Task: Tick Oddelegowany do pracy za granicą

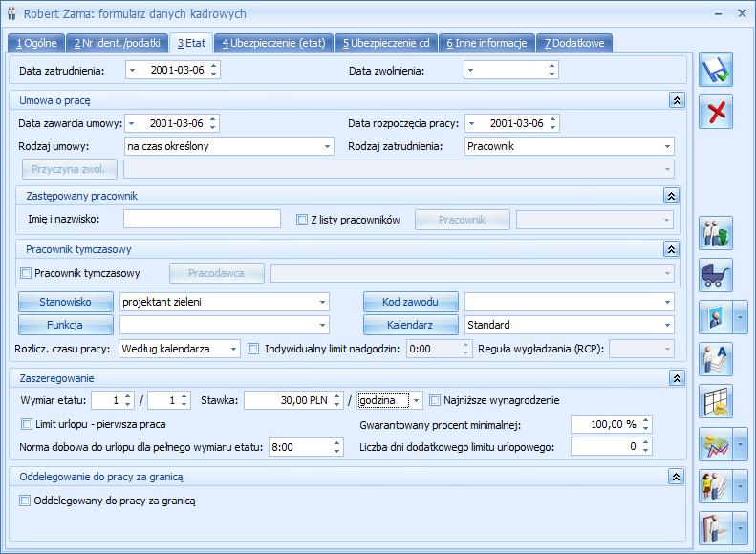Action: pyautogui.click(x=26, y=500)
